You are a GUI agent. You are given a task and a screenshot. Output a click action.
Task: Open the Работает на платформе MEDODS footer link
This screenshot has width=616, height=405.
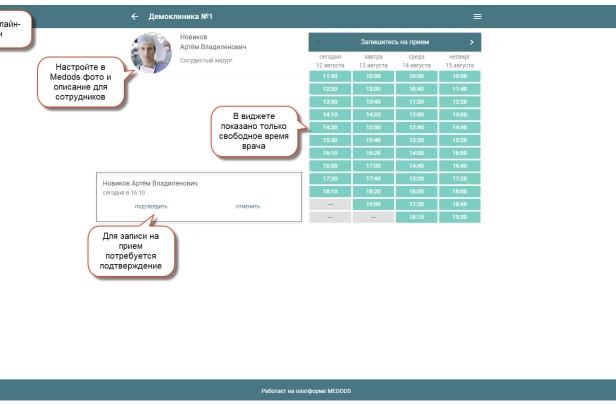306,391
